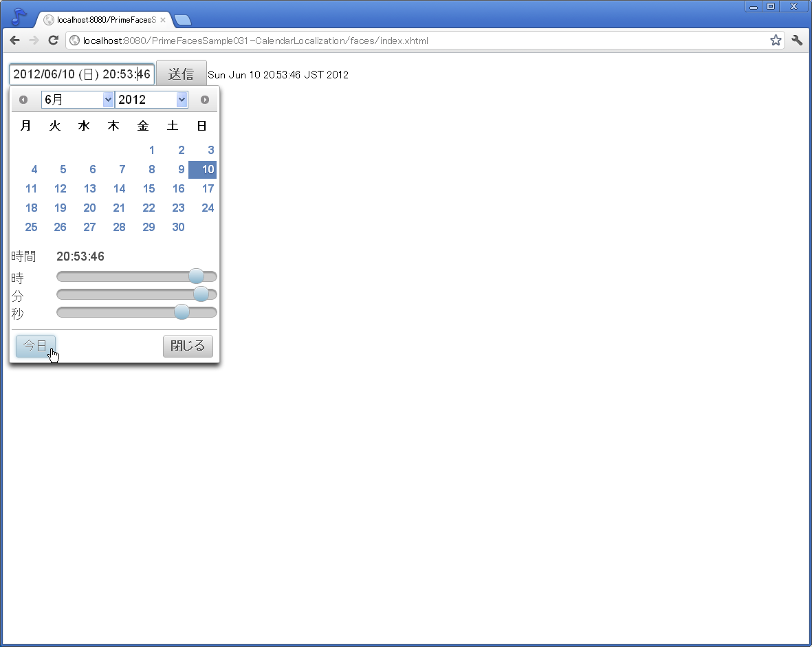
Task: Show next month in the calendar
Action: tap(205, 100)
